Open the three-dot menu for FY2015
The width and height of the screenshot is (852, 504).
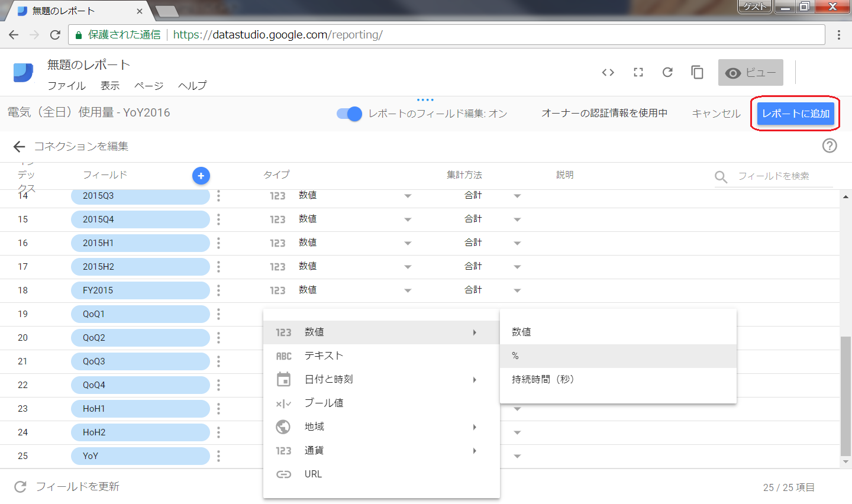pyautogui.click(x=218, y=290)
